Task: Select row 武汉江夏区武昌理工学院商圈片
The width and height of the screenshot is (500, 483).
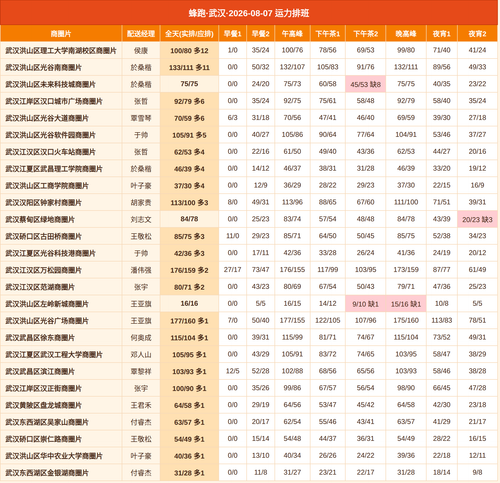Action: pos(249,169)
